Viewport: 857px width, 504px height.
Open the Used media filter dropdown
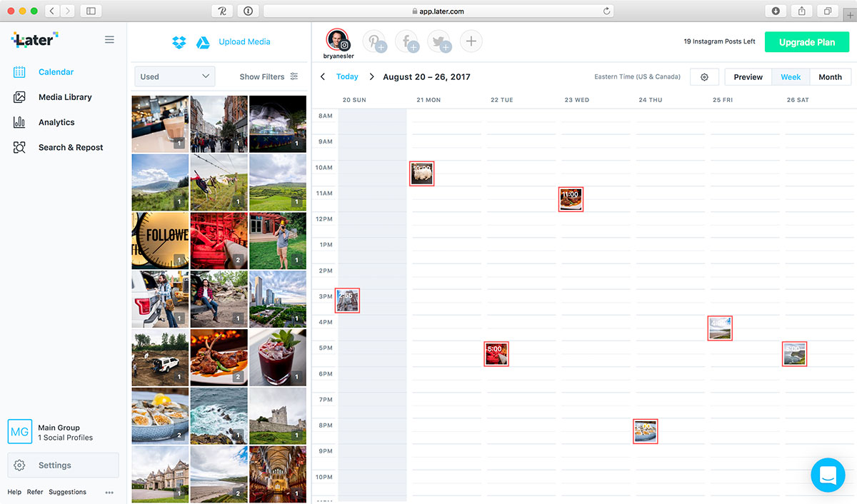coord(174,76)
